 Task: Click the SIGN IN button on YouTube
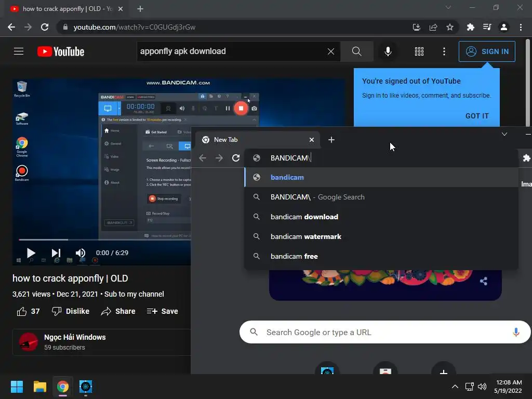487,51
